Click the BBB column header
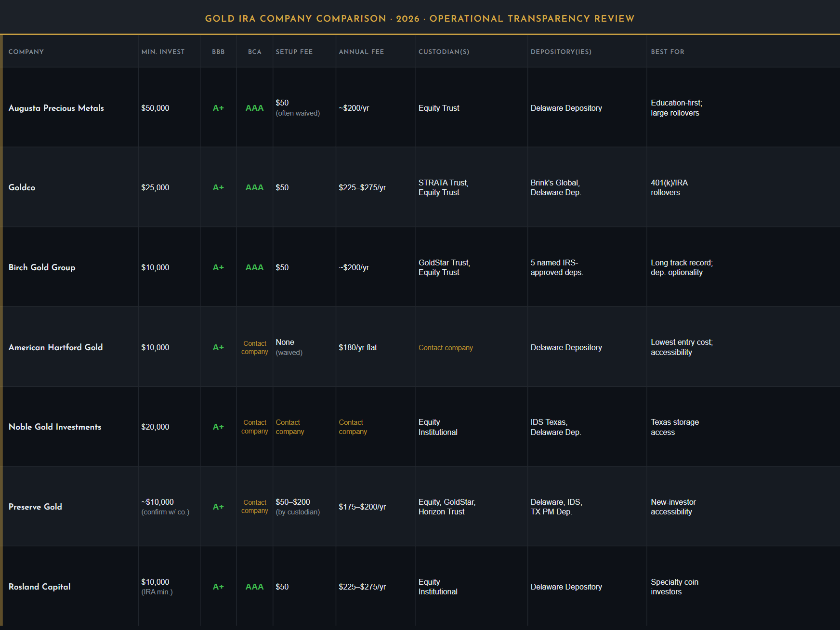 click(218, 52)
